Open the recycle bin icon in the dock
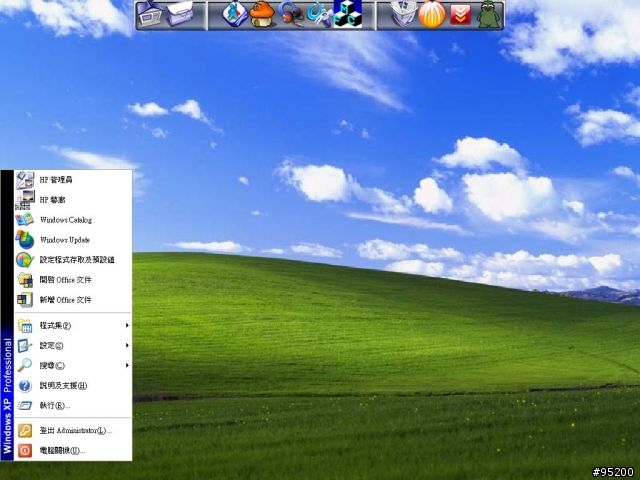This screenshot has width=640, height=480. coord(403,14)
